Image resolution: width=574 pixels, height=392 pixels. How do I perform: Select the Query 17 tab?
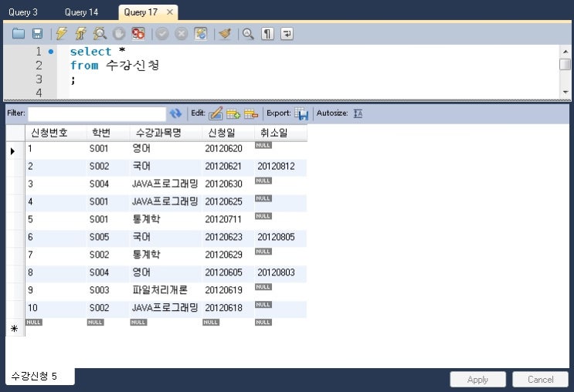[x=141, y=12]
